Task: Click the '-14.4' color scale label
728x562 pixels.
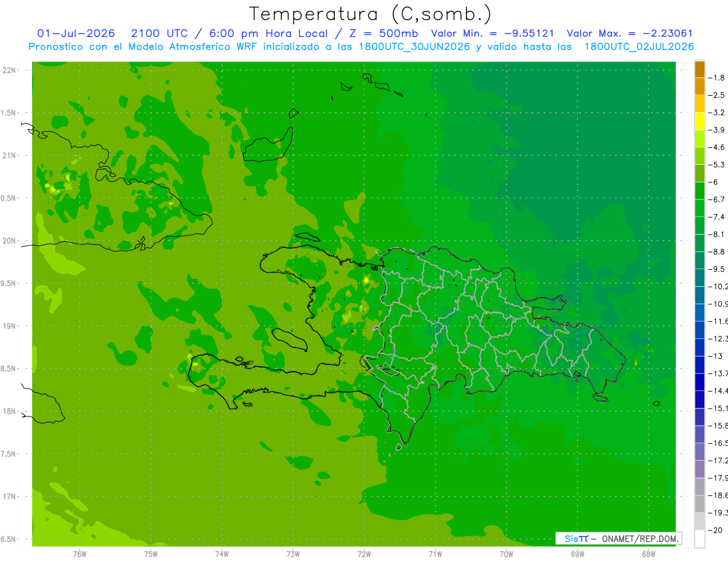Action: click(x=718, y=390)
